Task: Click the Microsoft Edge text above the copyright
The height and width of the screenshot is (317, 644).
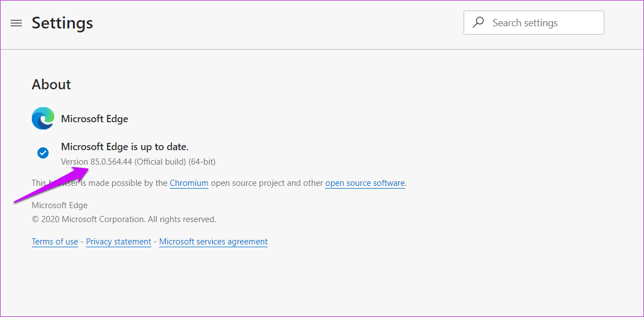Action: click(60, 206)
